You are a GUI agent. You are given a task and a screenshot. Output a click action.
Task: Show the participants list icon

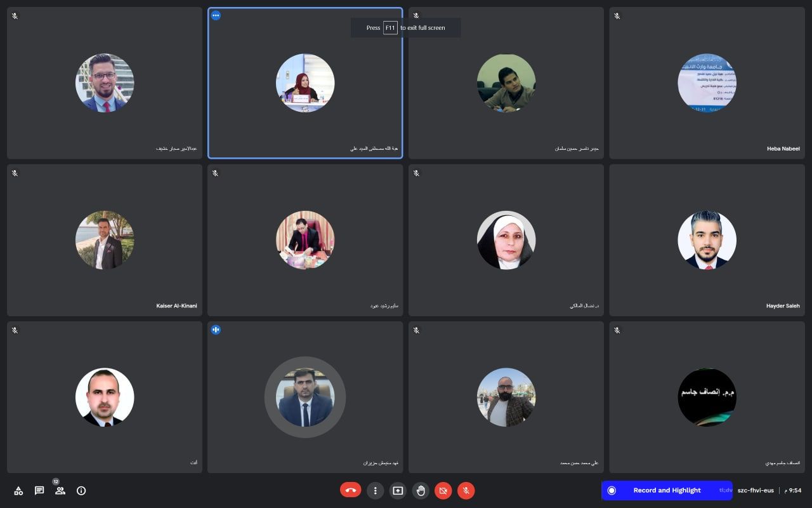[x=60, y=490]
